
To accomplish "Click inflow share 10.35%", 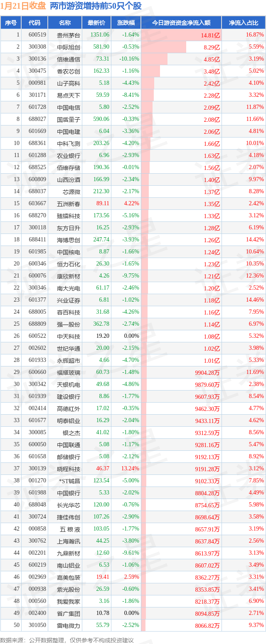I will click(x=255, y=264).
